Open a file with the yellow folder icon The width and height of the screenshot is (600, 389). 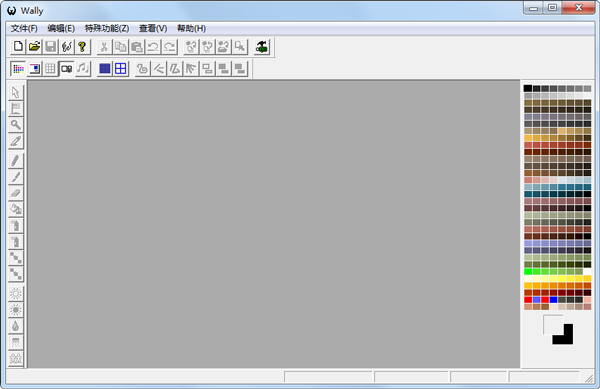pos(34,47)
